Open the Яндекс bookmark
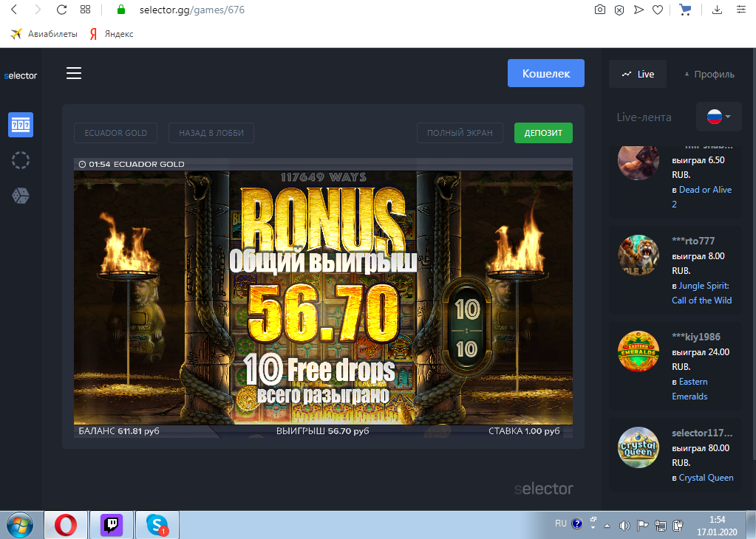756x539 pixels. pyautogui.click(x=112, y=34)
